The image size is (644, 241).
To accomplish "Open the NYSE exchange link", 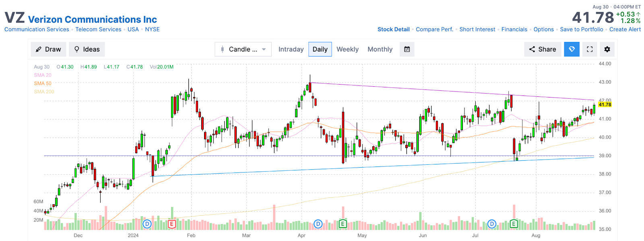I will pyautogui.click(x=152, y=29).
